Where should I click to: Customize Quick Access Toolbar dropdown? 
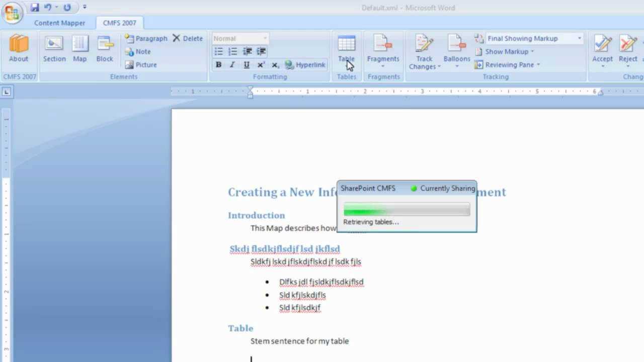point(84,8)
